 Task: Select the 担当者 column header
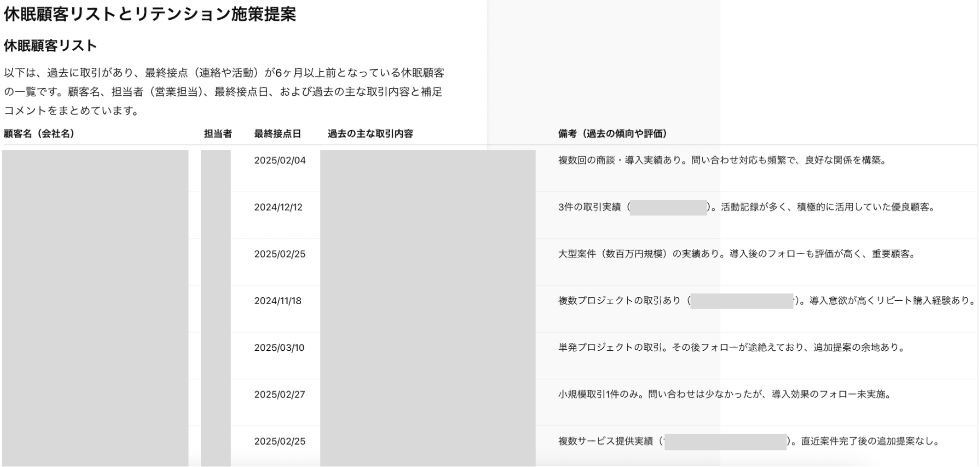click(x=218, y=134)
